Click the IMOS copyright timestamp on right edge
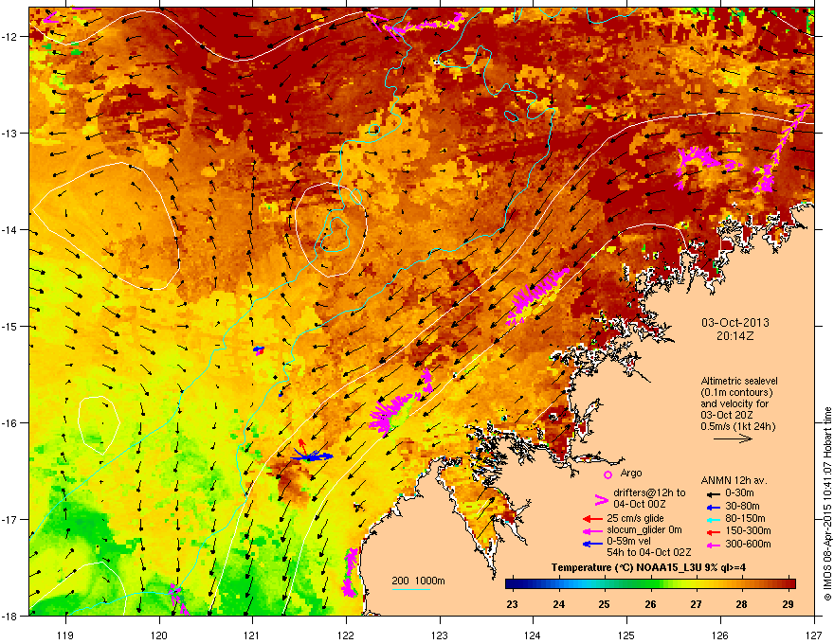The height and width of the screenshot is (644, 834). (x=827, y=504)
